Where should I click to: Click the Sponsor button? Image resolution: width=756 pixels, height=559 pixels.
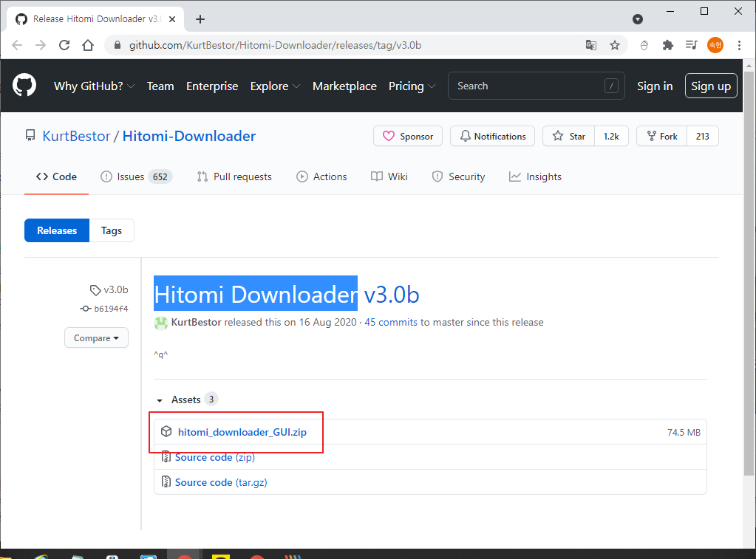[x=408, y=136]
